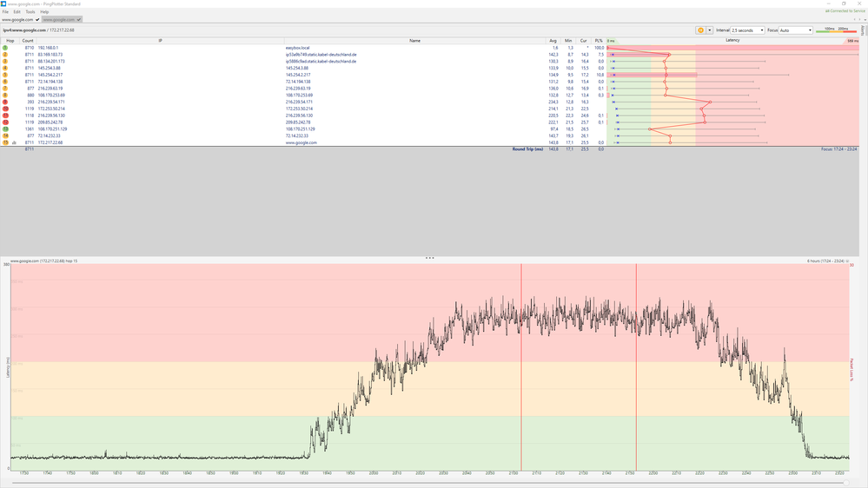Viewport: 868px width, 488px height.
Task: Open the Alerts side panel tab
Action: click(863, 30)
